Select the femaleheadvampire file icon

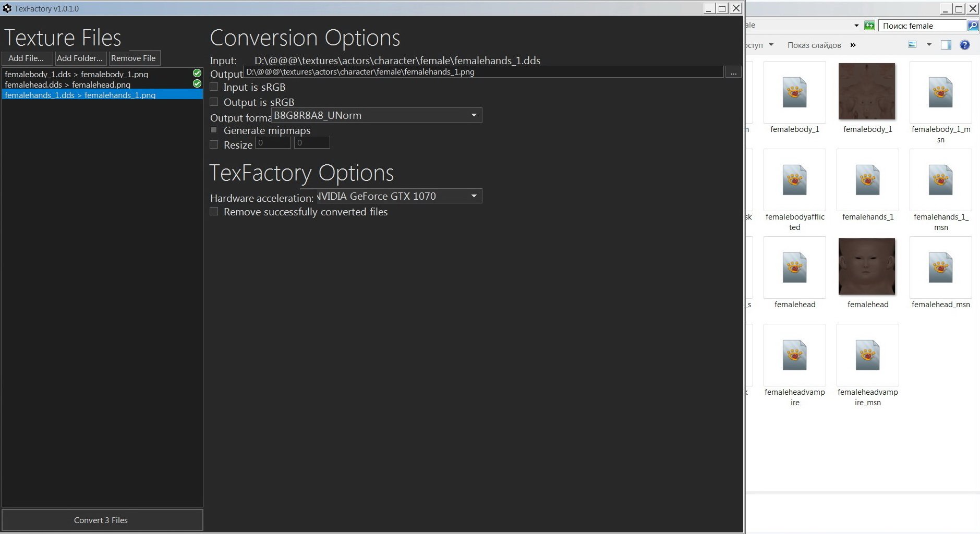[x=794, y=356]
